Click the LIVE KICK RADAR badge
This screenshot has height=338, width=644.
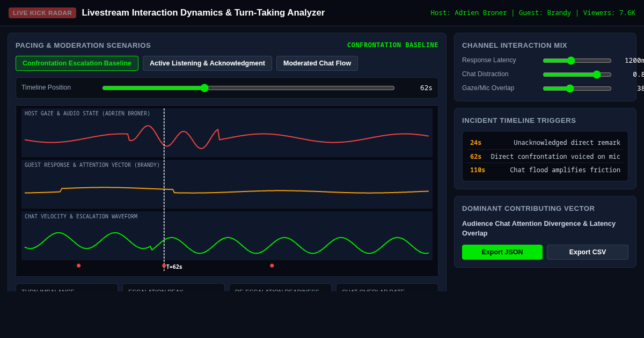tap(42, 13)
